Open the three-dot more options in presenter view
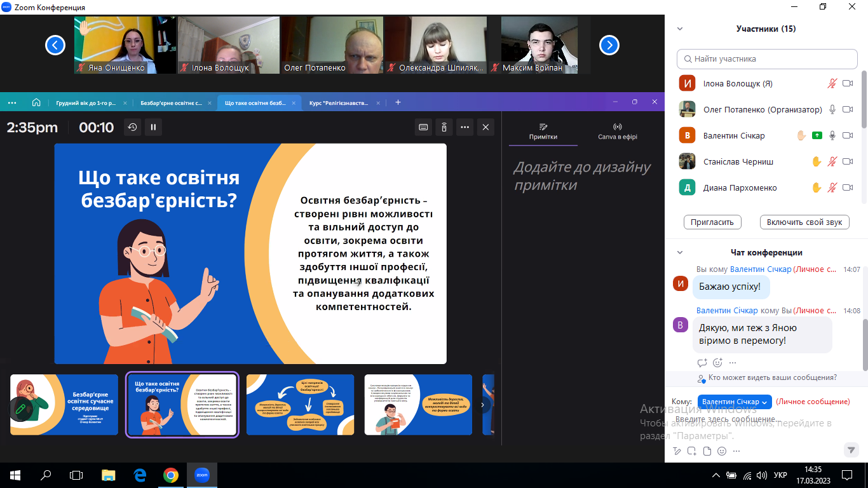 (x=465, y=127)
